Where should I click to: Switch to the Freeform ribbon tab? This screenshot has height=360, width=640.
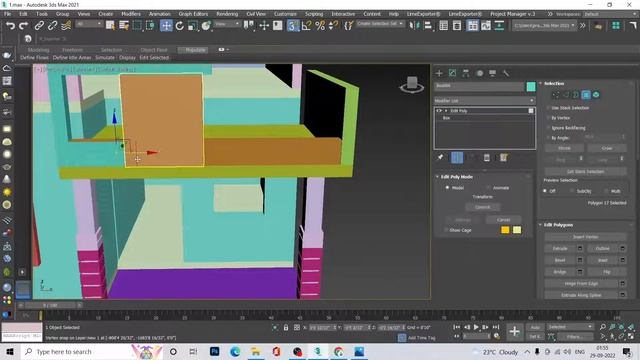coord(73,50)
